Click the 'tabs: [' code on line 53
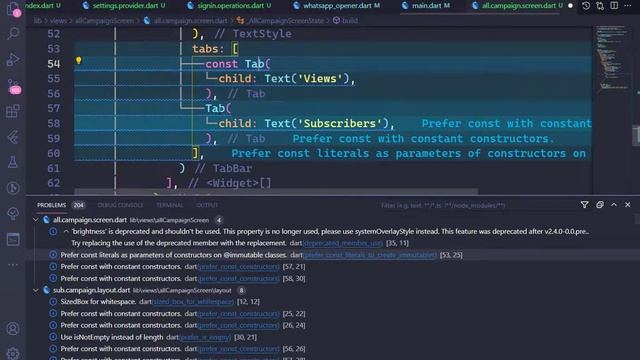Viewport: 640px width, 360px height. pyautogui.click(x=215, y=49)
